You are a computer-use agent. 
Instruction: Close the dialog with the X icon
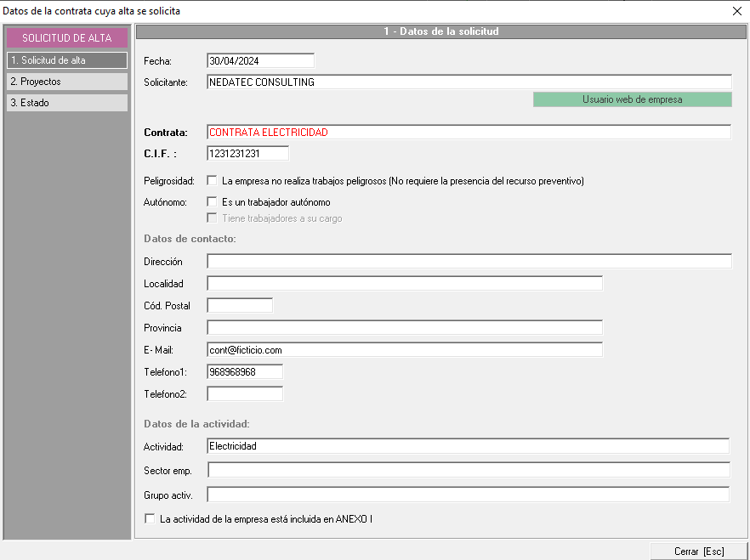(736, 11)
